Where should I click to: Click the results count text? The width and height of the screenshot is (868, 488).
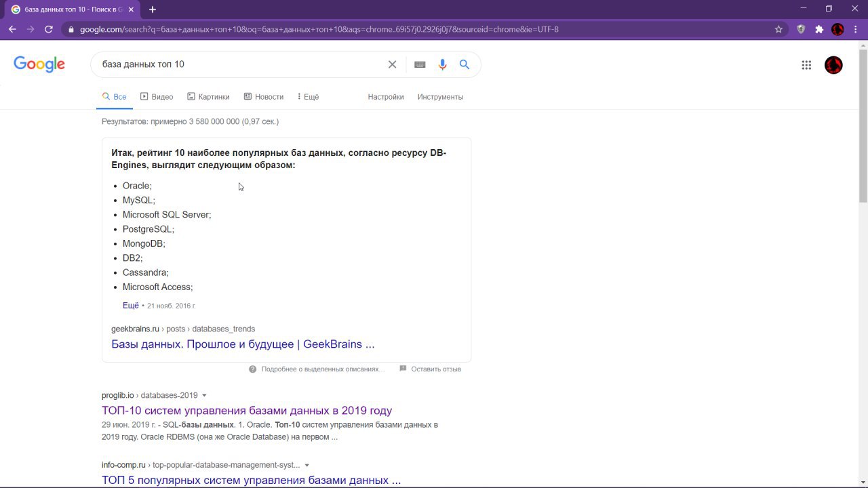[x=190, y=122]
